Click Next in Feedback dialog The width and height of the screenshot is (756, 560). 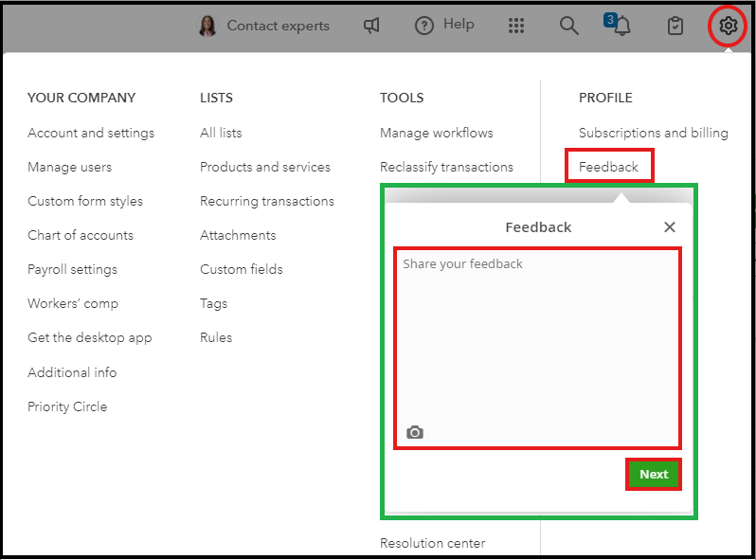[x=654, y=474]
